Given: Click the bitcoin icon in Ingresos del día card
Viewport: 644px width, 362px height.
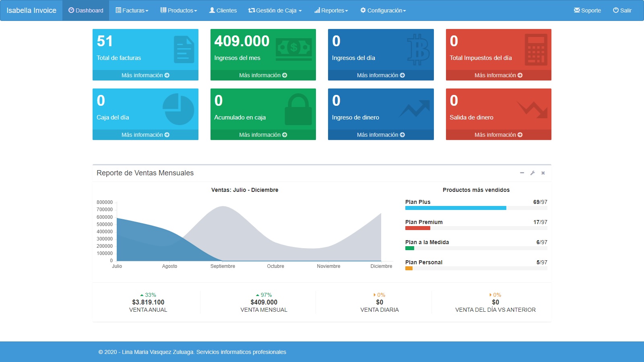Looking at the screenshot, I should tap(418, 49).
